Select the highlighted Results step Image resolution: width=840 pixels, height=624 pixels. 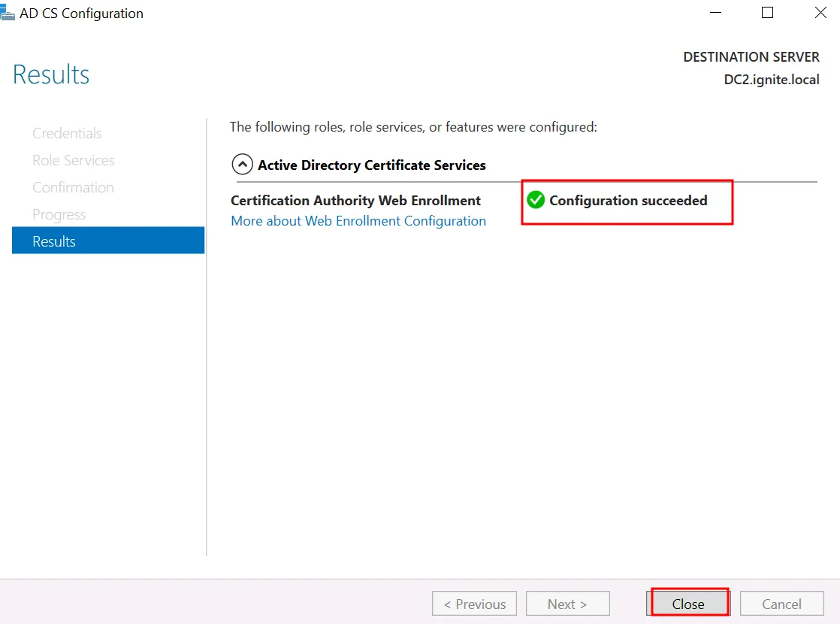[108, 241]
